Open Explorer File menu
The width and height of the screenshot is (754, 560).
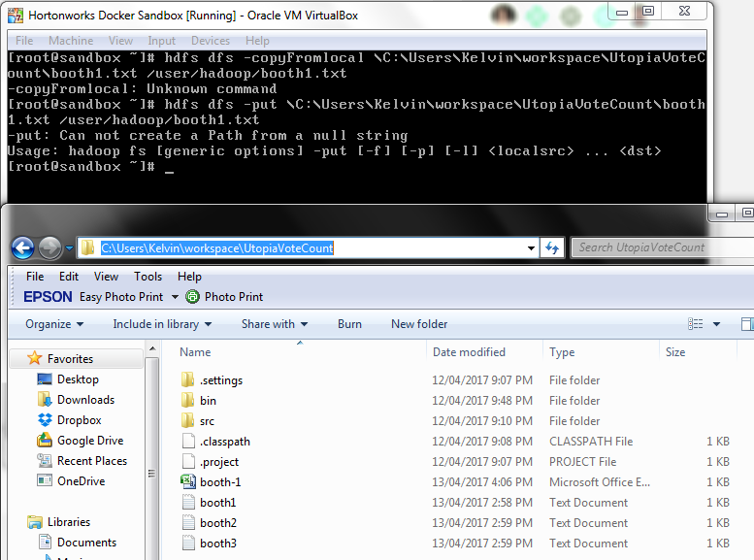point(35,277)
